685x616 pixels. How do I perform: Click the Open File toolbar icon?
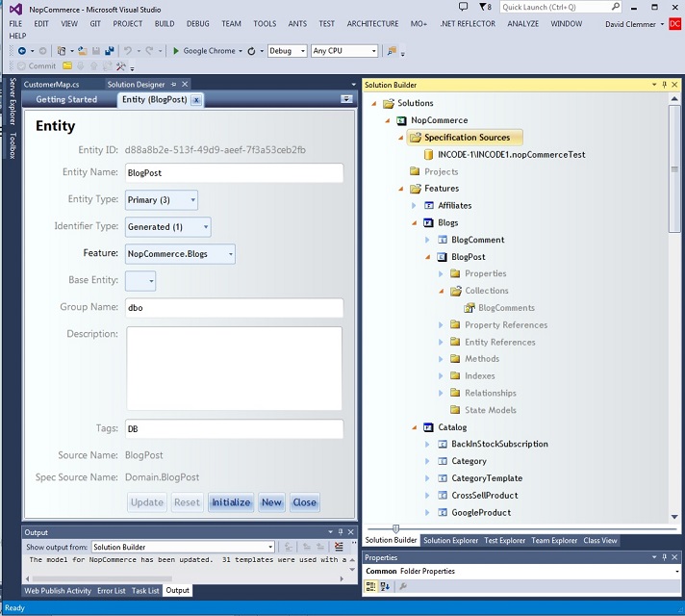pyautogui.click(x=82, y=51)
